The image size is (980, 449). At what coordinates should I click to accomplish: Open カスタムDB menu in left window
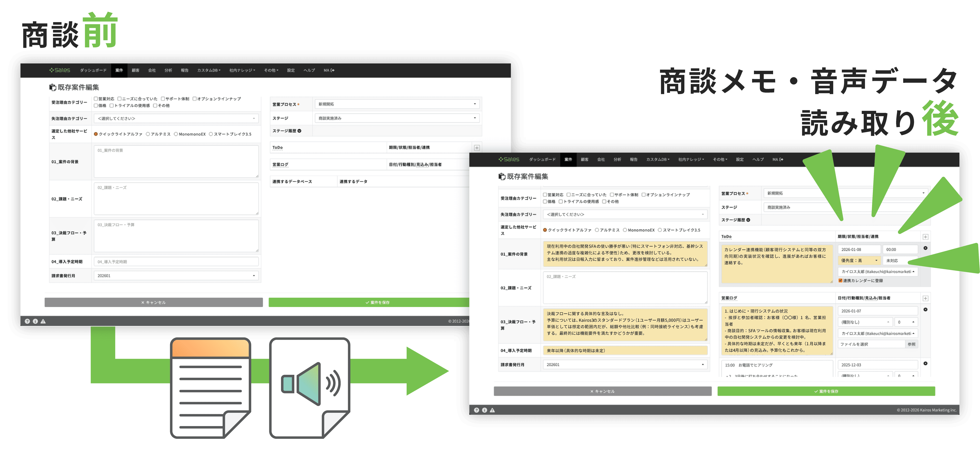(x=209, y=70)
